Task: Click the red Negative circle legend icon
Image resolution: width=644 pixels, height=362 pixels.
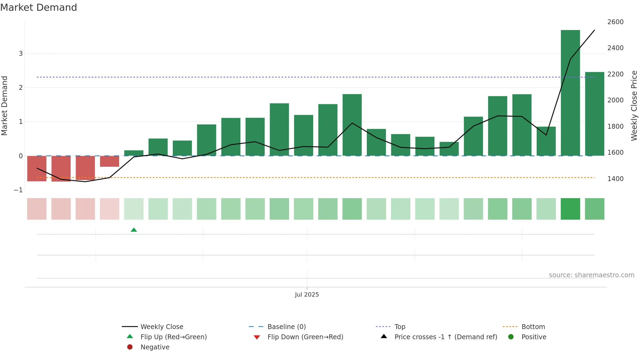Action: (130, 347)
